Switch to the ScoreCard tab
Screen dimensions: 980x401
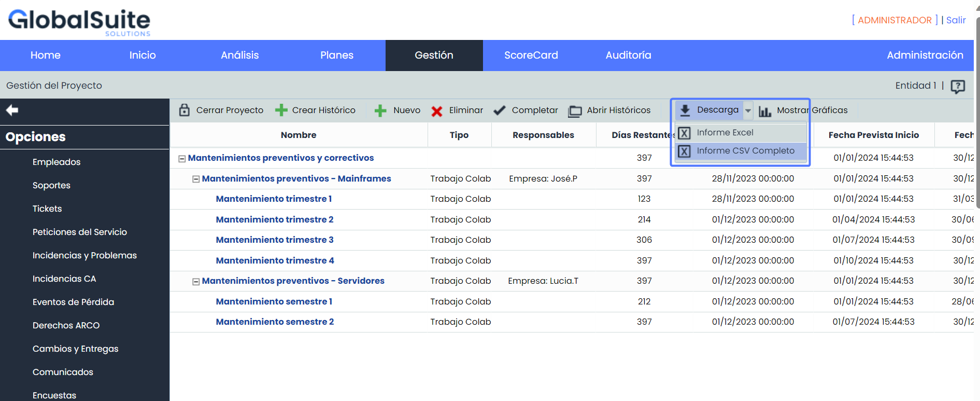(x=531, y=56)
